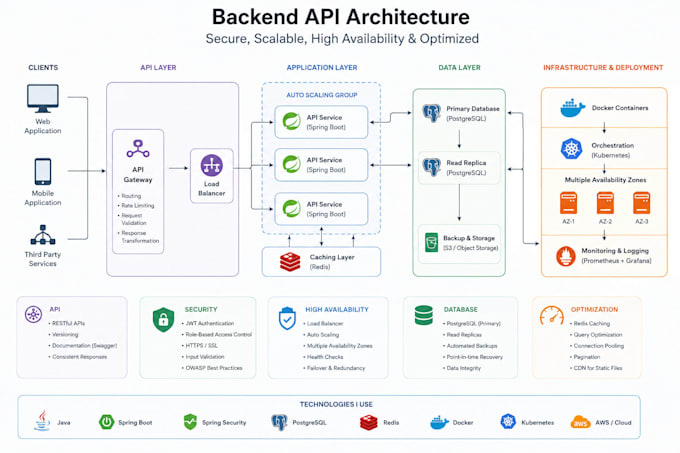Click the 'DATA LAYER' heading
The image size is (680, 453).
[459, 68]
